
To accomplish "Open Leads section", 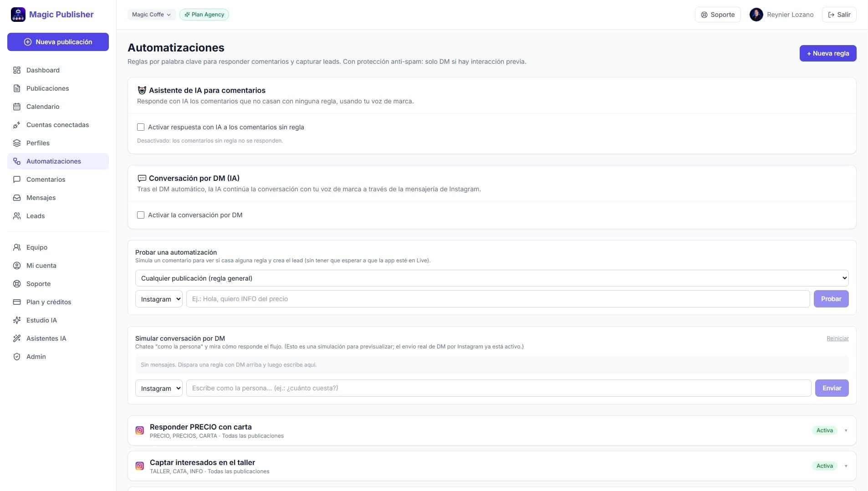I will (x=58, y=216).
